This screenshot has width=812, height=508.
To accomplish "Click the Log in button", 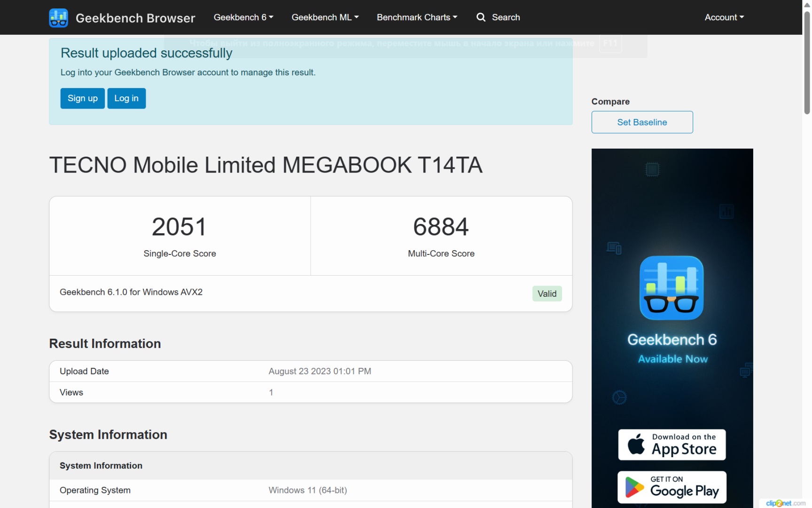I will tap(126, 98).
